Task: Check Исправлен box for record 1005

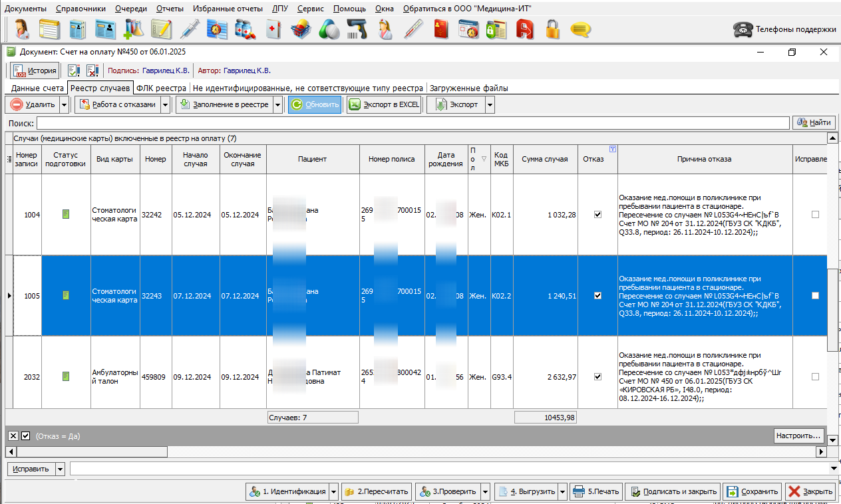Action: (x=815, y=295)
